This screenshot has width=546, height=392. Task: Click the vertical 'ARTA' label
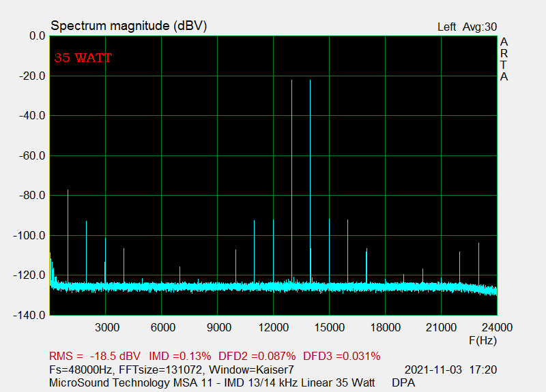(x=504, y=59)
